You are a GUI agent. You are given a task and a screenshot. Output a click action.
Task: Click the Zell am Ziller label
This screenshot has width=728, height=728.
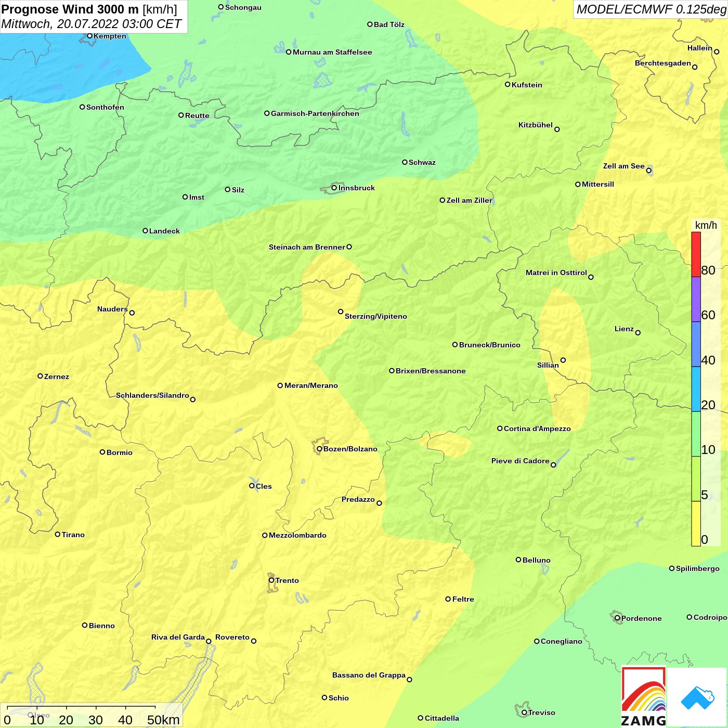point(469,200)
